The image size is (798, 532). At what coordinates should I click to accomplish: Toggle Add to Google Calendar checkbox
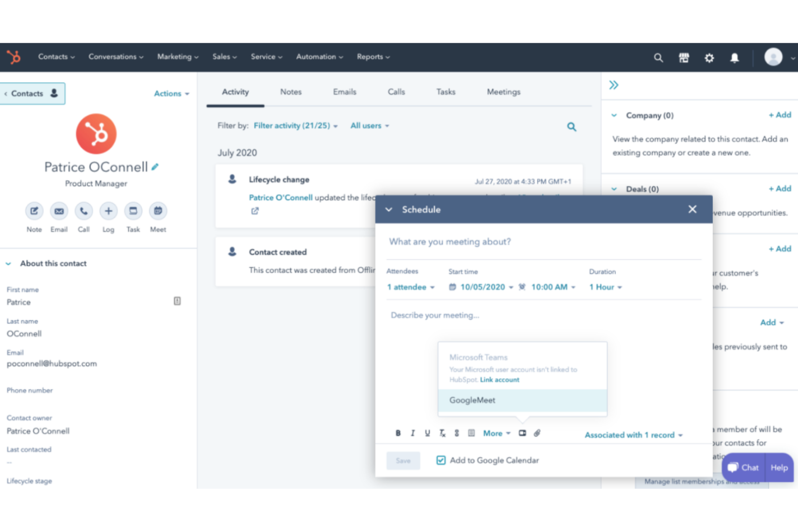click(x=441, y=460)
